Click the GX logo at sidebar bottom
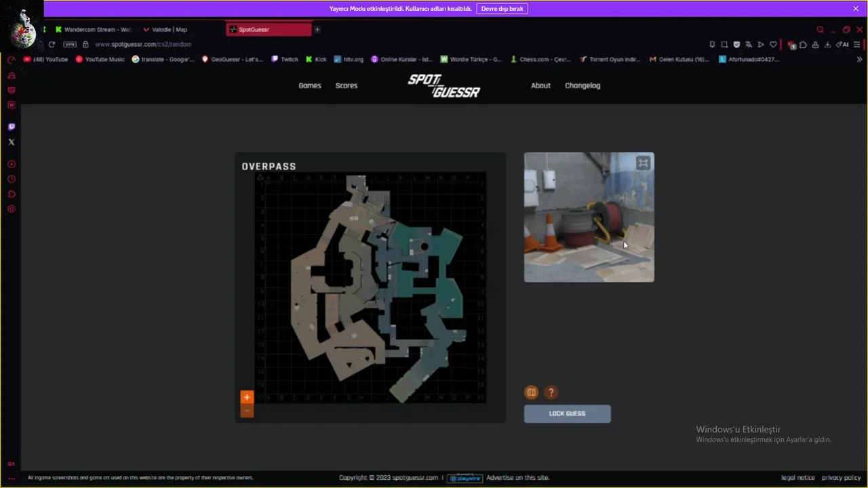This screenshot has height=488, width=868. [12, 464]
